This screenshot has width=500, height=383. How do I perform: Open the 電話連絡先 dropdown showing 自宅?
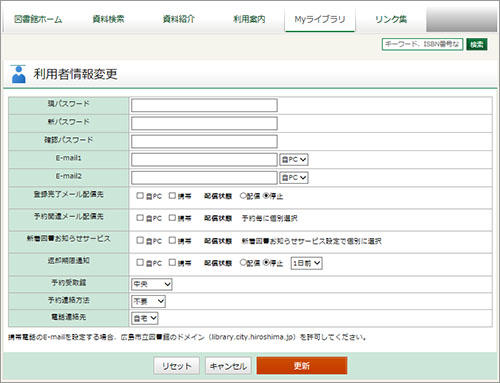pos(145,318)
